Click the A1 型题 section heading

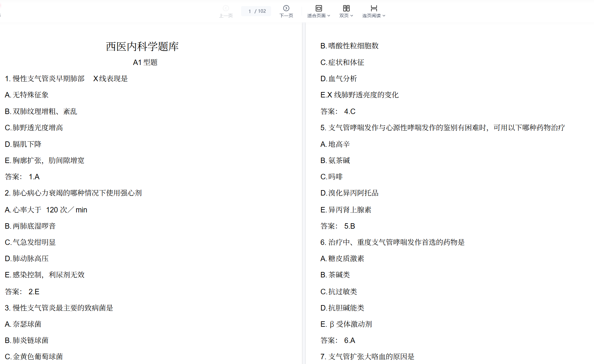[x=145, y=62]
